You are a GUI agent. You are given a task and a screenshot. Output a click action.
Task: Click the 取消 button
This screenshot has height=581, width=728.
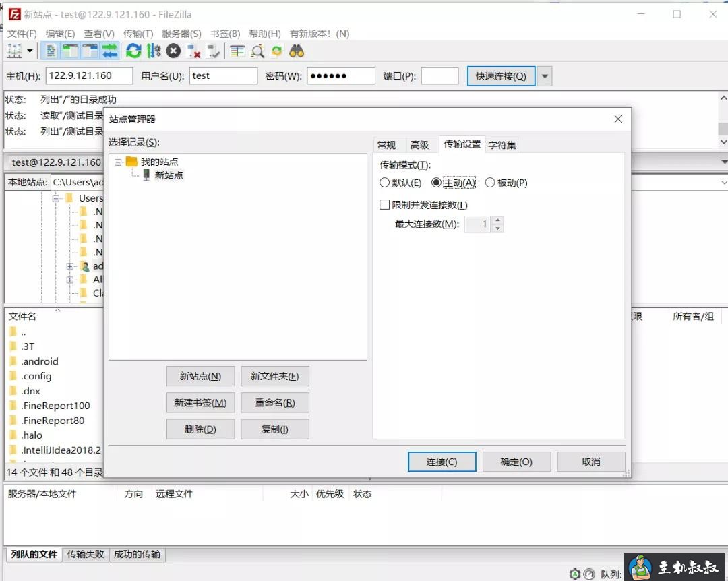591,462
